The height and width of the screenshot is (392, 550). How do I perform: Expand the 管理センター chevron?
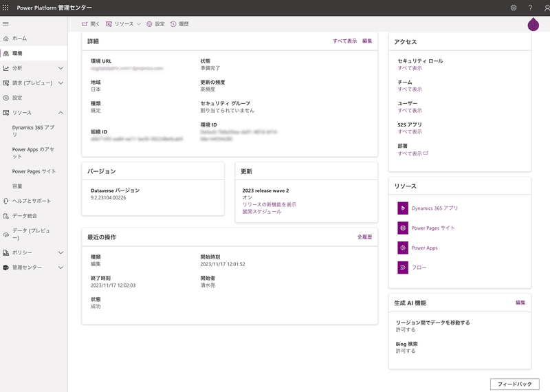point(60,268)
